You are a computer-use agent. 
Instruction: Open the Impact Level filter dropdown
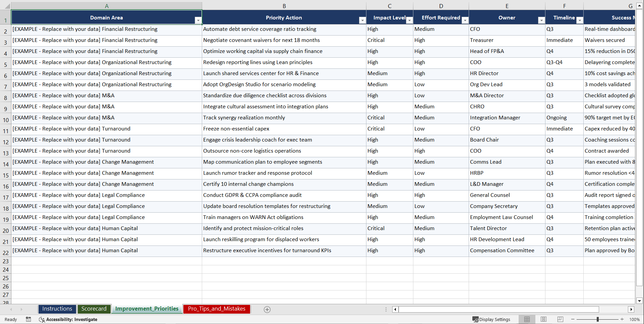pos(409,20)
